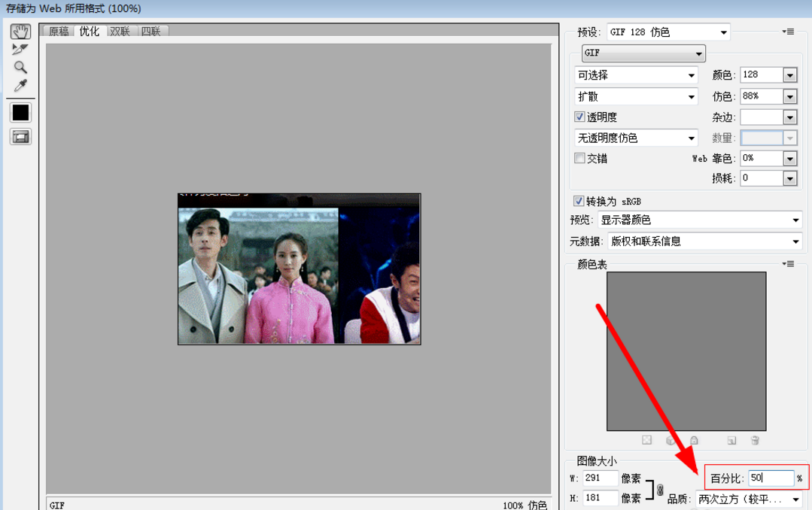Open the 颜色 128 dropdown arrow
Image resolution: width=812 pixels, height=510 pixels.
789,75
